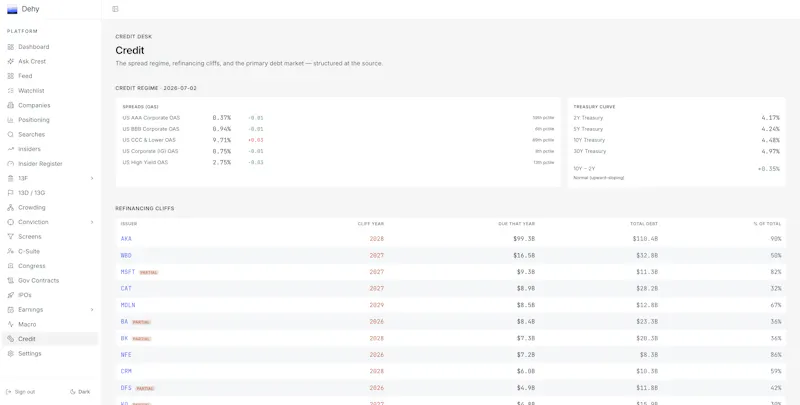Click the Ask Crest sparkle icon

[x=10, y=61]
